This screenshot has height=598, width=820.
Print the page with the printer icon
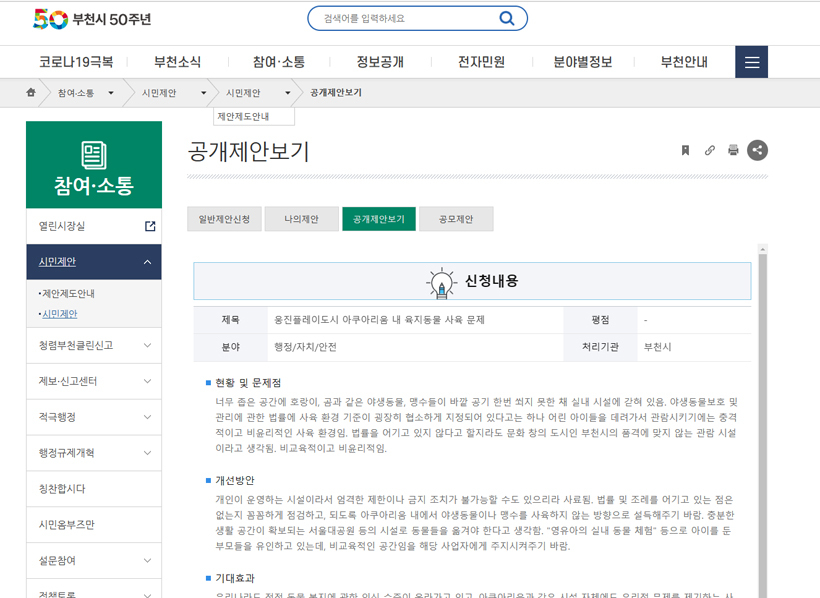click(733, 151)
